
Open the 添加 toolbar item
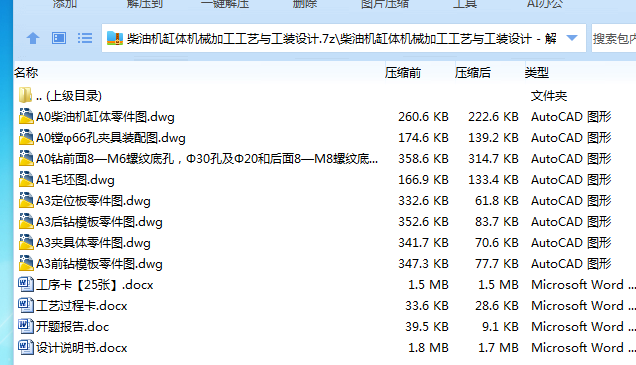65,4
